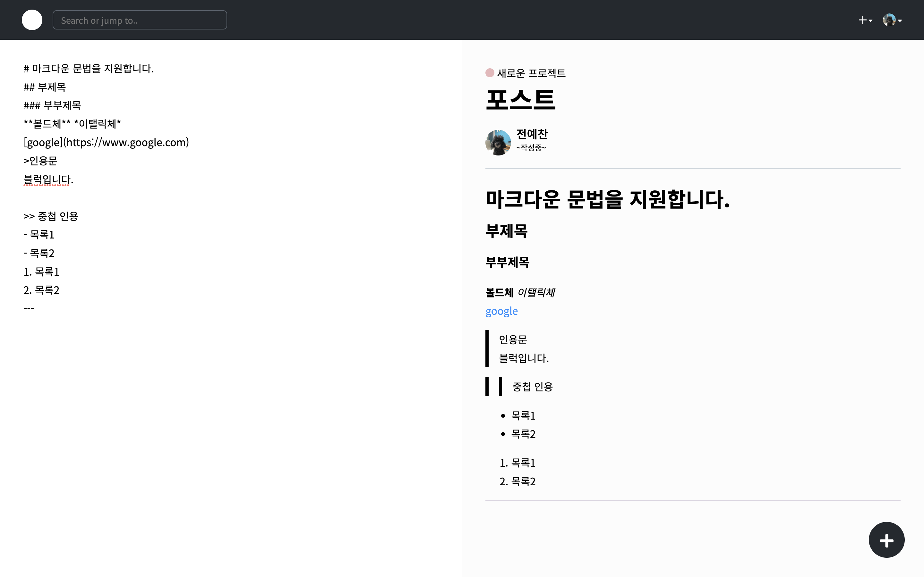
Task: Click the numbered item 2. 목록2 in preview
Action: click(x=518, y=481)
